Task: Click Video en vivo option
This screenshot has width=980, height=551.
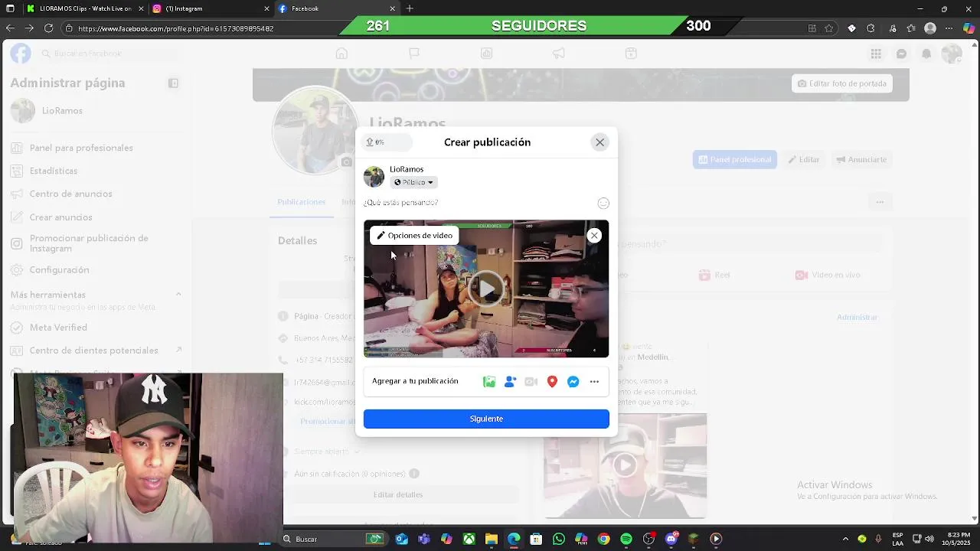Action: (x=828, y=275)
